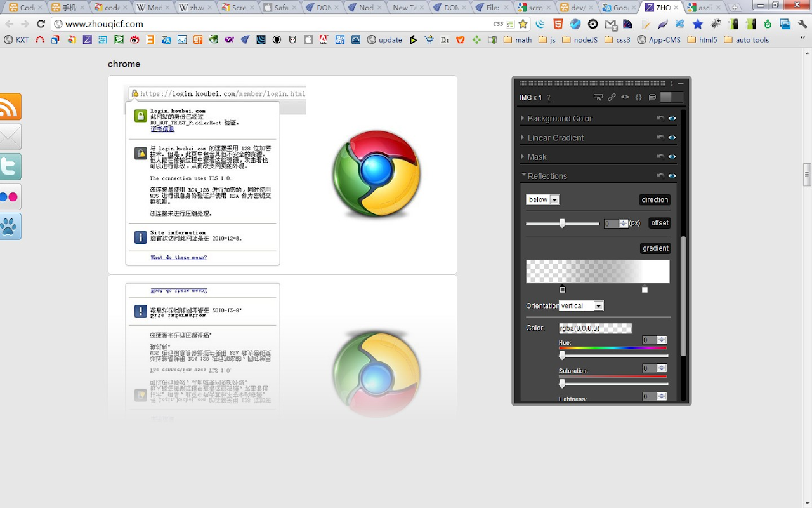
Task: Click the exclamation mark icon on panel top bar
Action: click(x=671, y=83)
